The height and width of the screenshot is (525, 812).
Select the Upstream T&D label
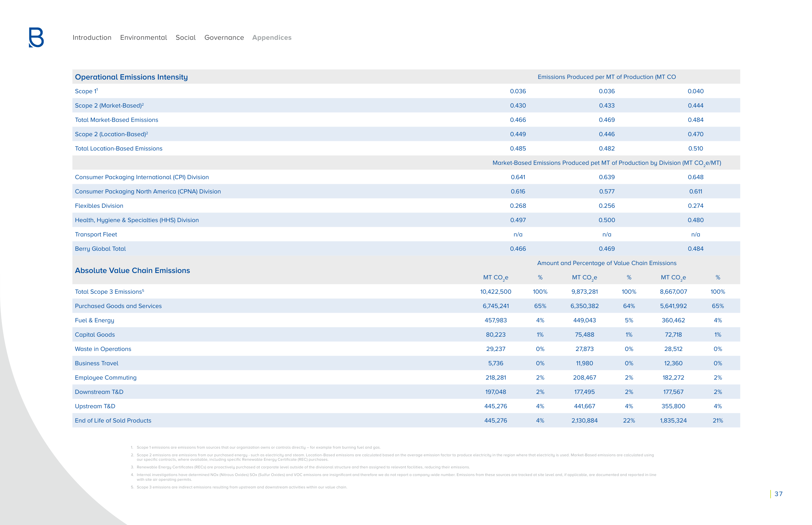click(x=95, y=406)
